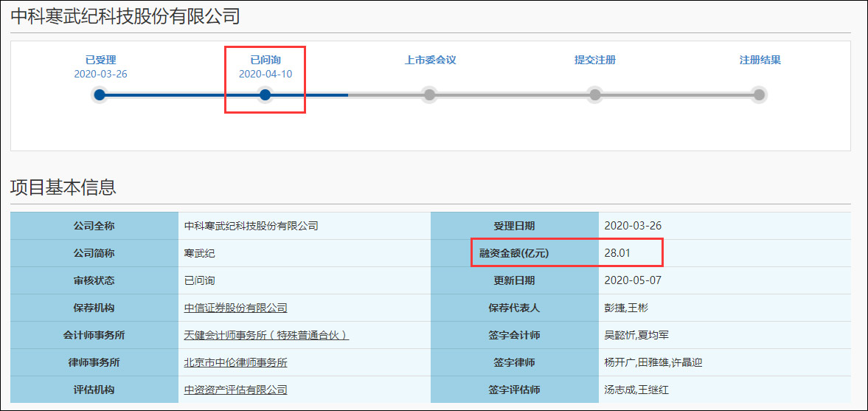
Task: Click the 签字会计师 header cell
Action: click(x=514, y=335)
